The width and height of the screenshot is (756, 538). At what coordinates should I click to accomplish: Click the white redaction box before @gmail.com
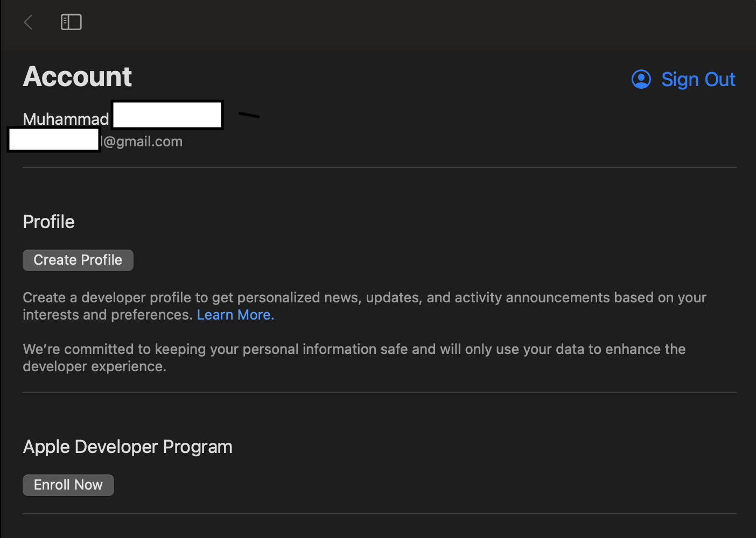[x=54, y=140]
